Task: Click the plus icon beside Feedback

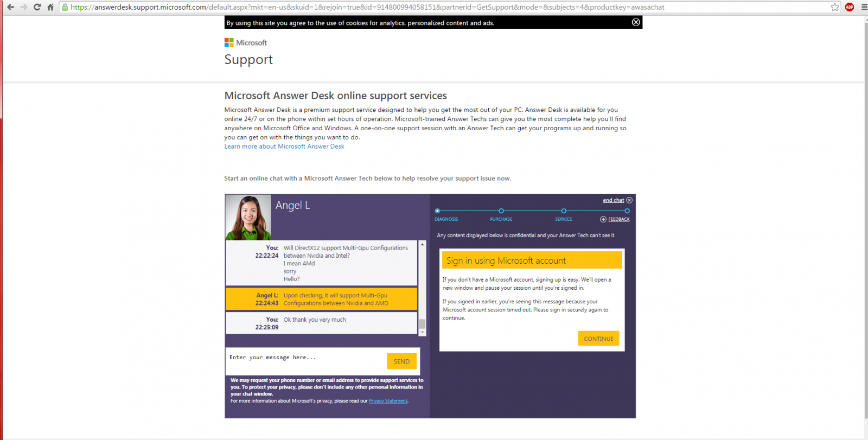Action: point(603,219)
